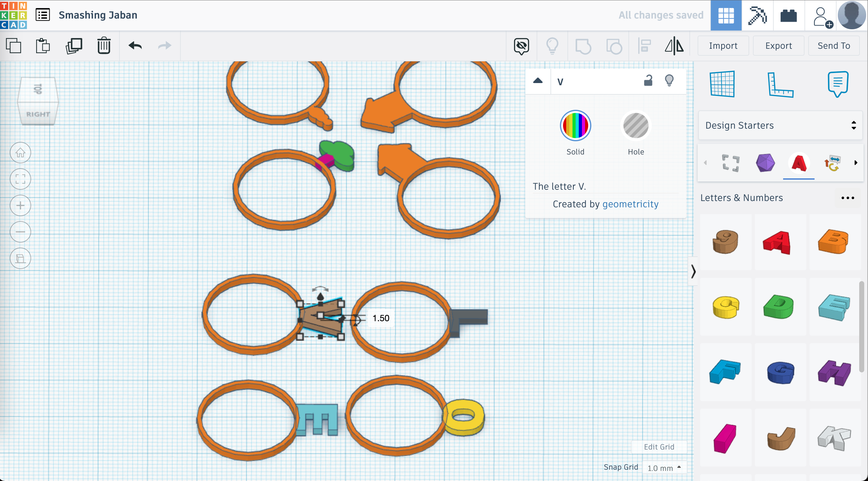This screenshot has width=868, height=481.
Task: Select the Workplane tool icon
Action: (x=722, y=84)
